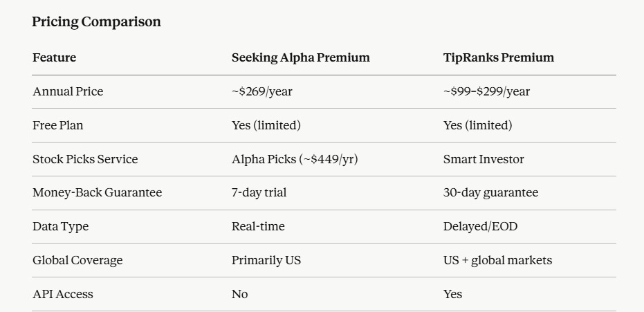Click the ~$99–$299/year price cell

(x=486, y=91)
